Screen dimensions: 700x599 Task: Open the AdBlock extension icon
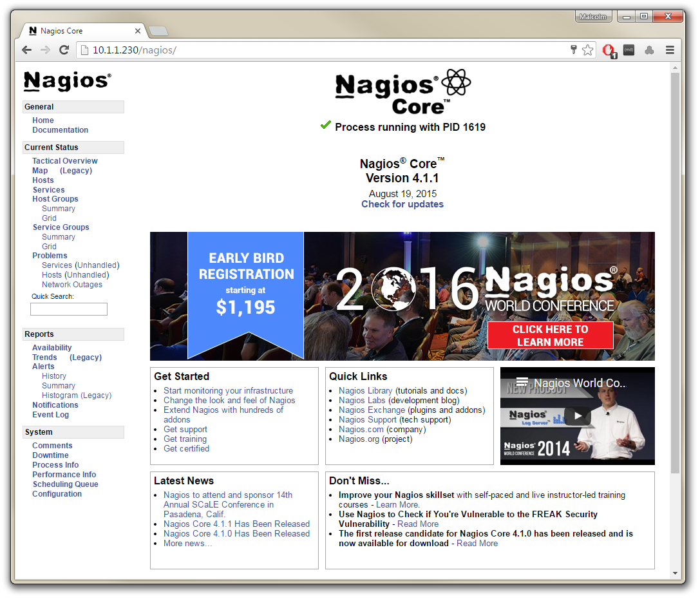609,49
